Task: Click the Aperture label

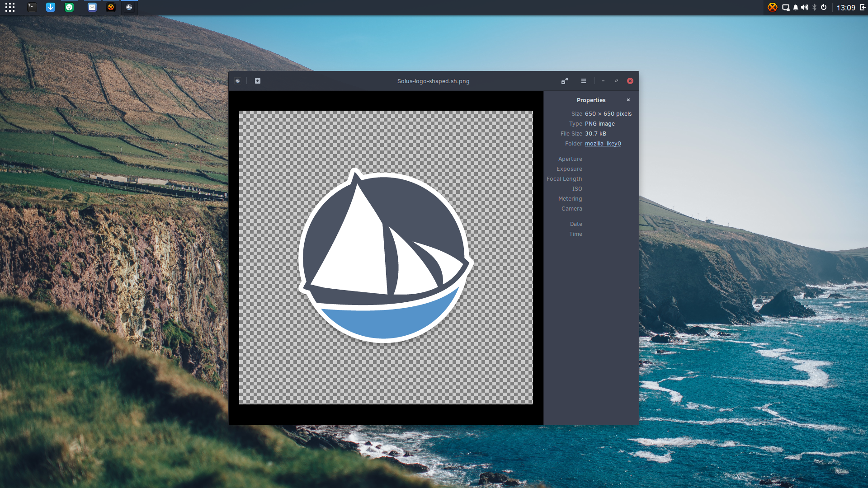Action: [570, 159]
